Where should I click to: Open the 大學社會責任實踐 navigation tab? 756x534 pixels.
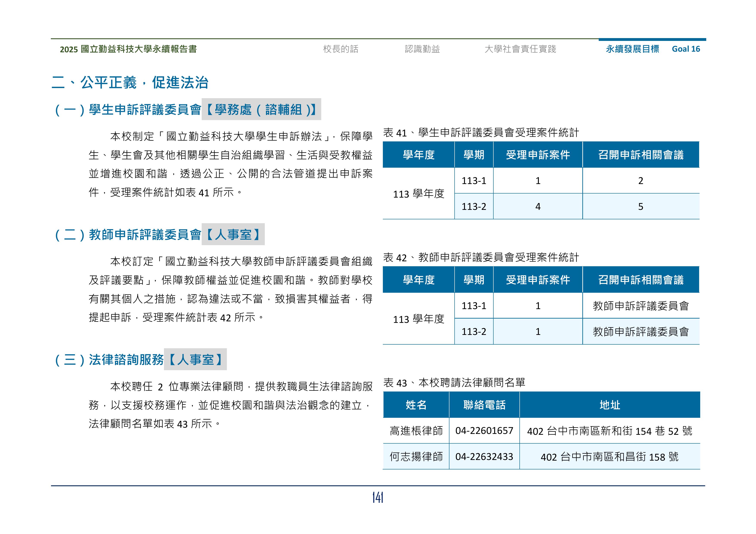[520, 49]
